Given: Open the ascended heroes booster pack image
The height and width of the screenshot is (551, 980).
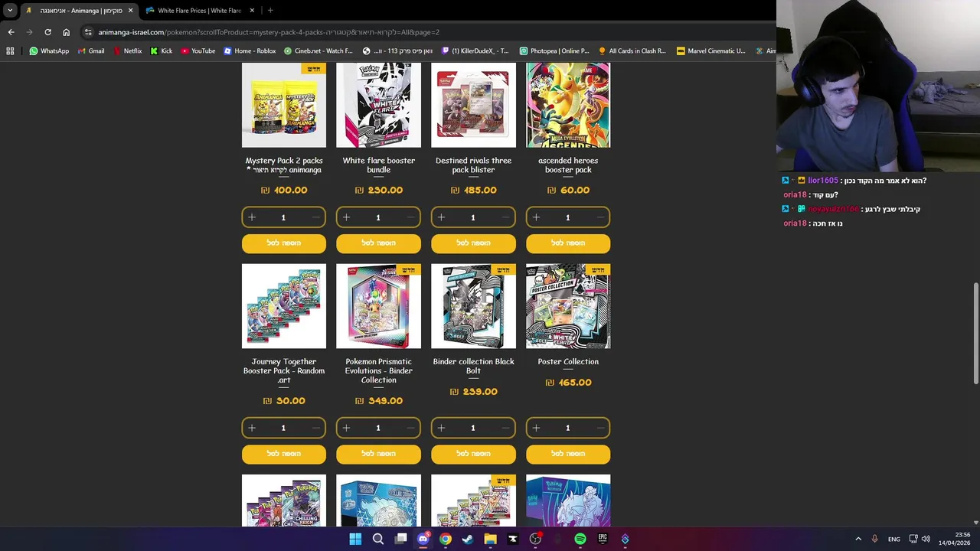Looking at the screenshot, I should (x=568, y=105).
